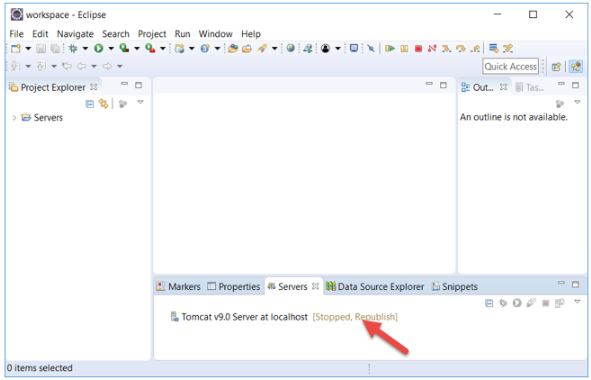
Task: Switch to the Properties tab
Action: (234, 287)
